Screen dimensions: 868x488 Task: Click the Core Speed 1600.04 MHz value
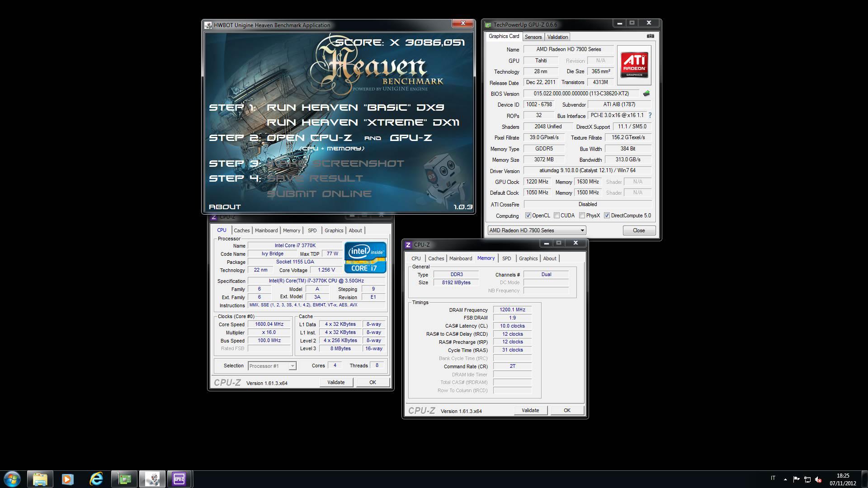[269, 324]
